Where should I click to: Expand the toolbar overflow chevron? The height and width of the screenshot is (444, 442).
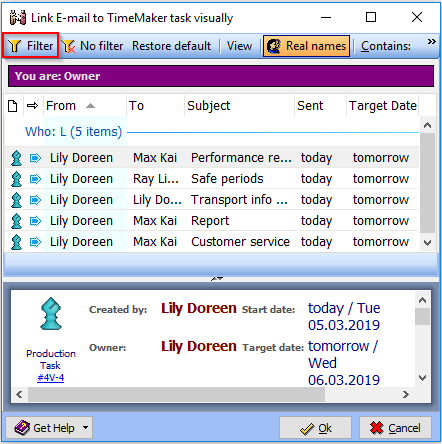coord(432,42)
